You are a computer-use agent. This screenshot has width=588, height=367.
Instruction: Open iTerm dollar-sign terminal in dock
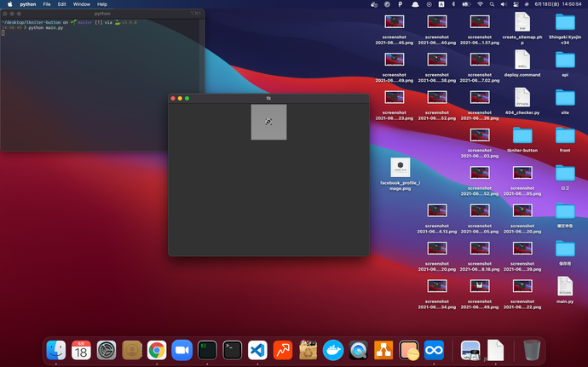(207, 350)
